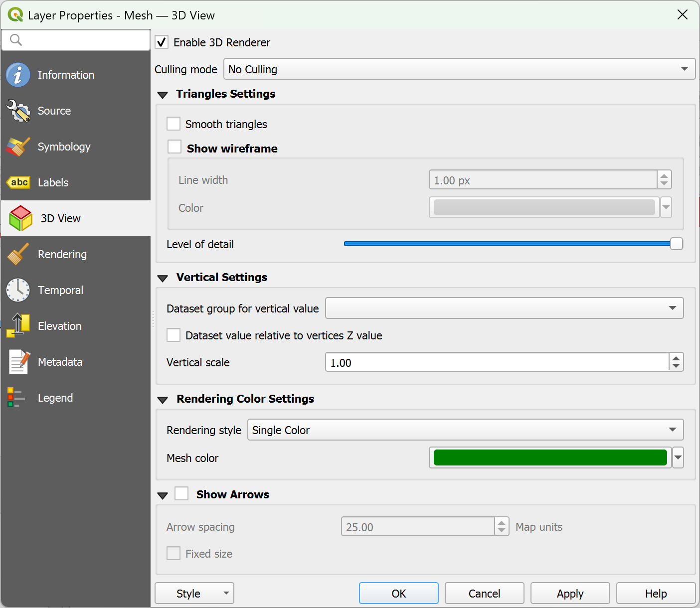Pick the green Mesh color swatch

[x=550, y=457]
